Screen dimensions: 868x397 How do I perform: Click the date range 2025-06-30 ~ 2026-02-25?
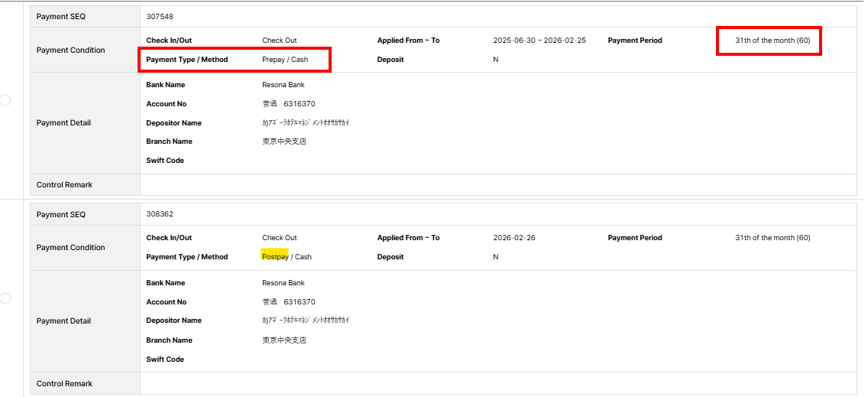[539, 41]
